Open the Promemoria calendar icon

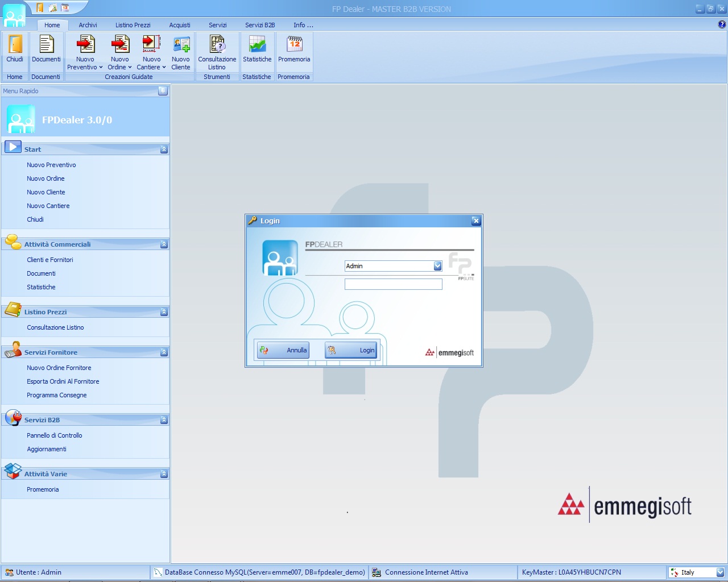(294, 44)
